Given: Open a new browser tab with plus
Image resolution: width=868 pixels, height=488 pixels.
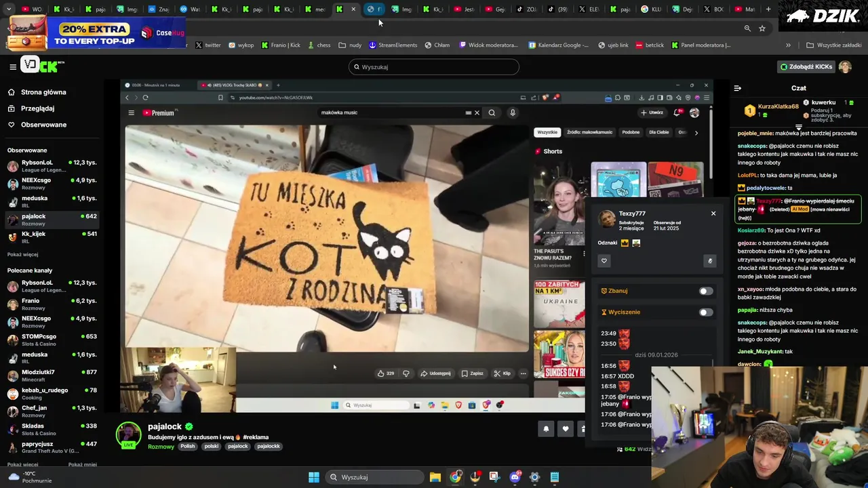Looking at the screenshot, I should pos(768,9).
